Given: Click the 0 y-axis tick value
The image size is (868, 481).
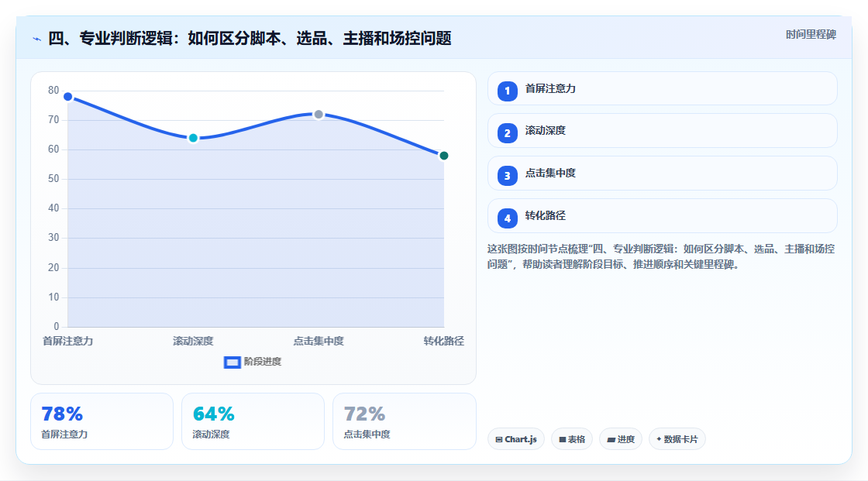Looking at the screenshot, I should pos(57,327).
